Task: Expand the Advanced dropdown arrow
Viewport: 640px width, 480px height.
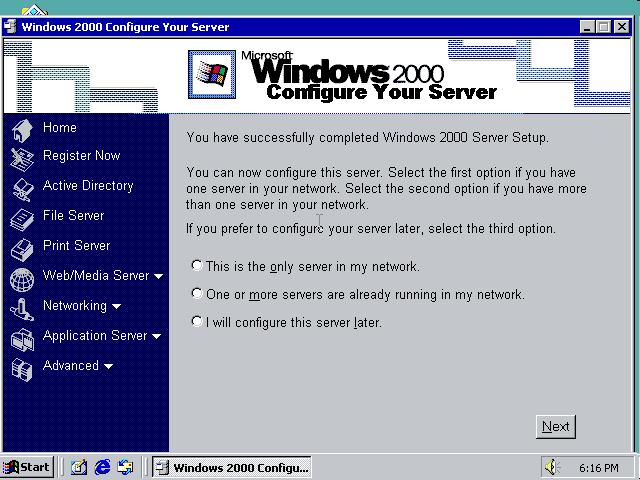Action: point(108,366)
